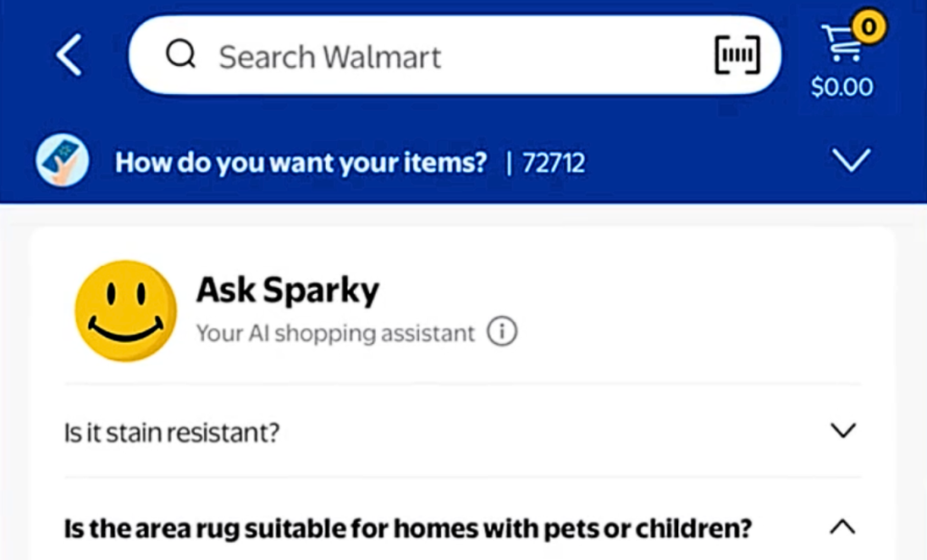Screen dimensions: 927x560
Task: Tap 'Your AI shopping assistant' label
Action: coord(335,332)
